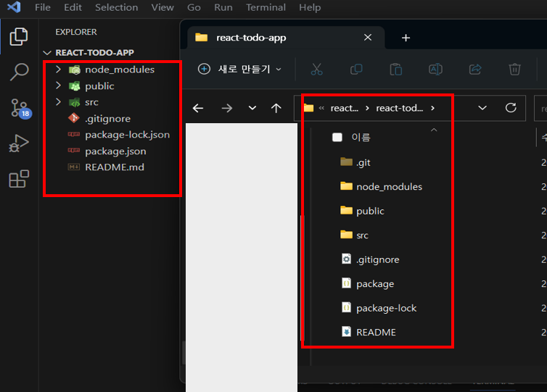Click the git icon beside .gitignore in VS Code
Viewport: 547px width, 392px height.
pos(73,118)
